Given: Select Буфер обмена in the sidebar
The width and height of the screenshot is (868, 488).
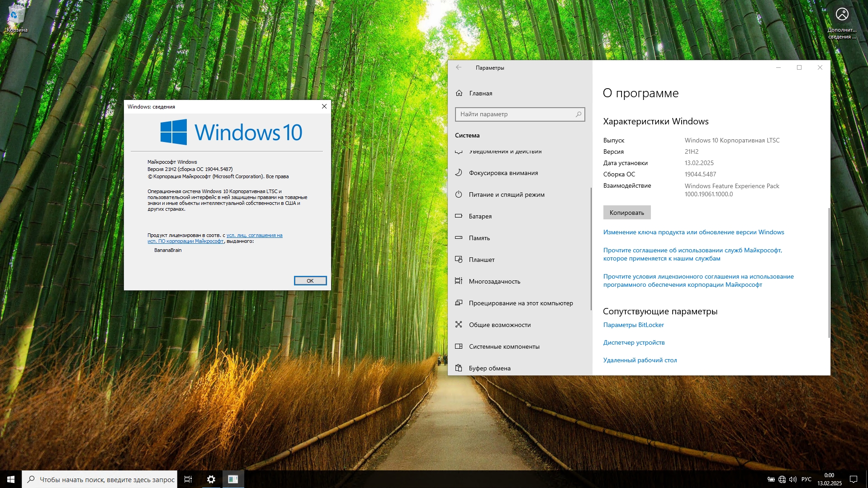Looking at the screenshot, I should 520,368.
